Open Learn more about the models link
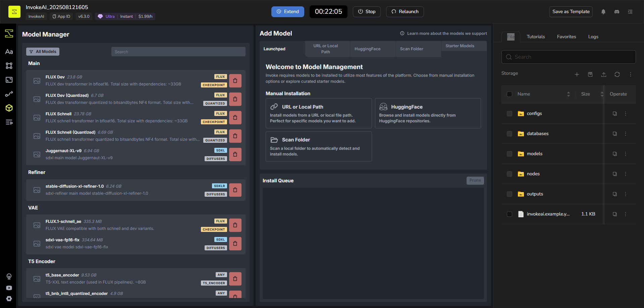The width and height of the screenshot is (644, 308). click(x=443, y=34)
